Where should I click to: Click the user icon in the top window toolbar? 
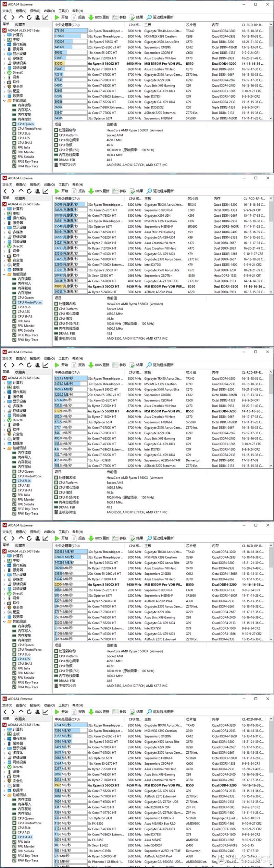point(37,17)
